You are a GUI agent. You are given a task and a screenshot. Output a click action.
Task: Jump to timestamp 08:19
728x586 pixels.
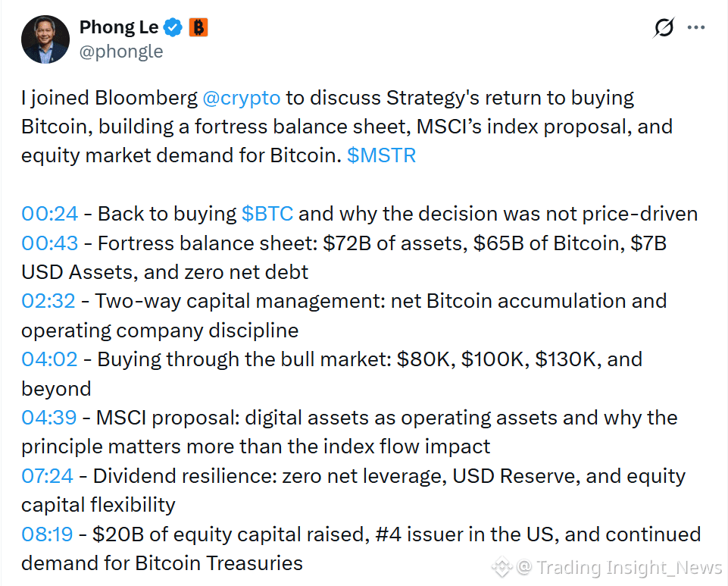(x=47, y=534)
